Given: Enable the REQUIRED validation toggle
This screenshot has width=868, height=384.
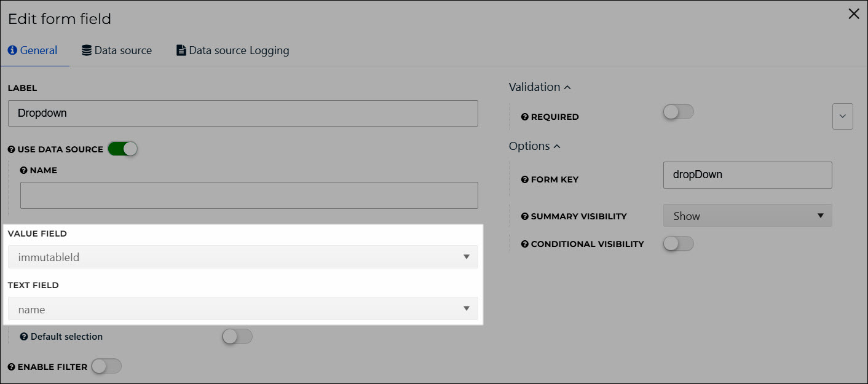Looking at the screenshot, I should tap(679, 112).
